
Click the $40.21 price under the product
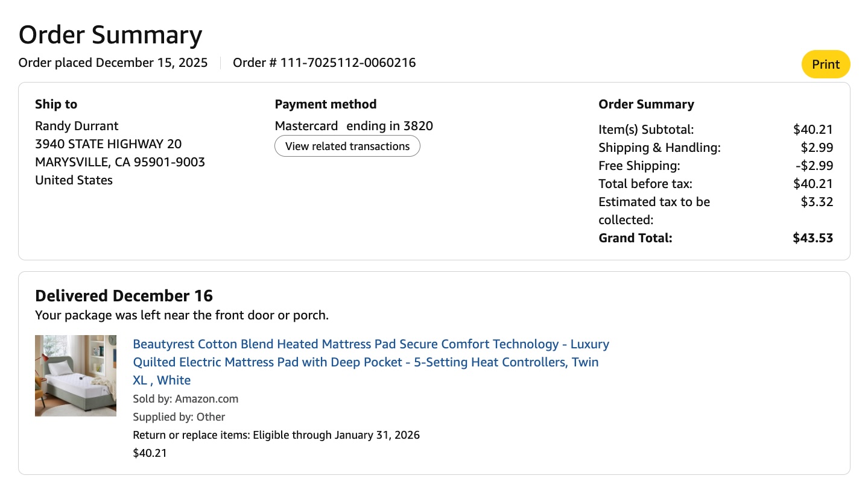click(150, 453)
